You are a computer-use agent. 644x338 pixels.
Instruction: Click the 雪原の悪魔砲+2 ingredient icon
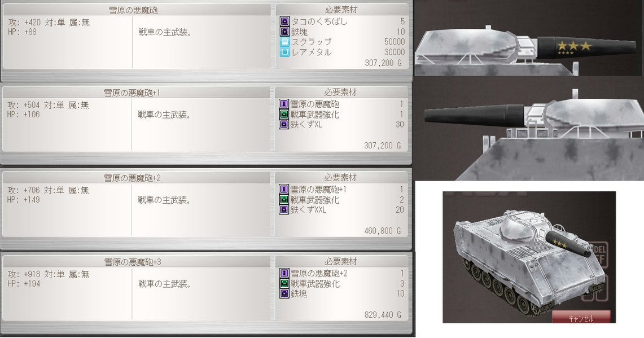coord(284,273)
